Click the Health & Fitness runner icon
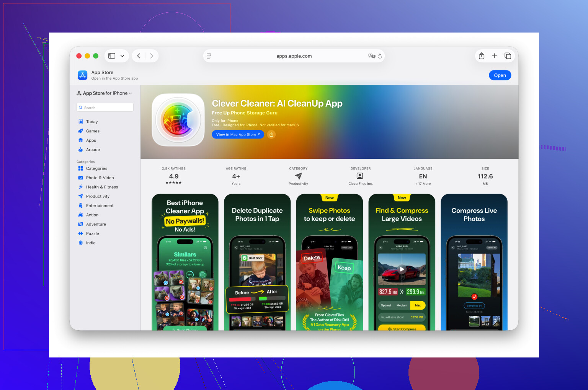The width and height of the screenshot is (588, 390). coord(81,187)
